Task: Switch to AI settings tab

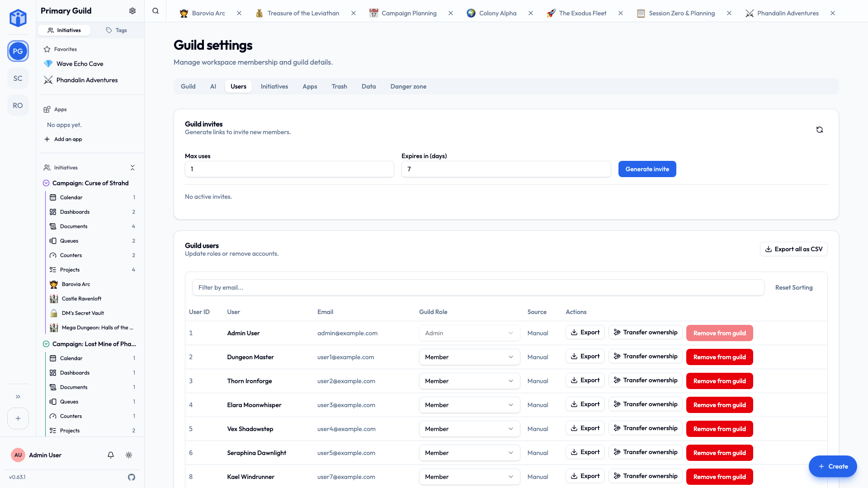Action: tap(213, 86)
